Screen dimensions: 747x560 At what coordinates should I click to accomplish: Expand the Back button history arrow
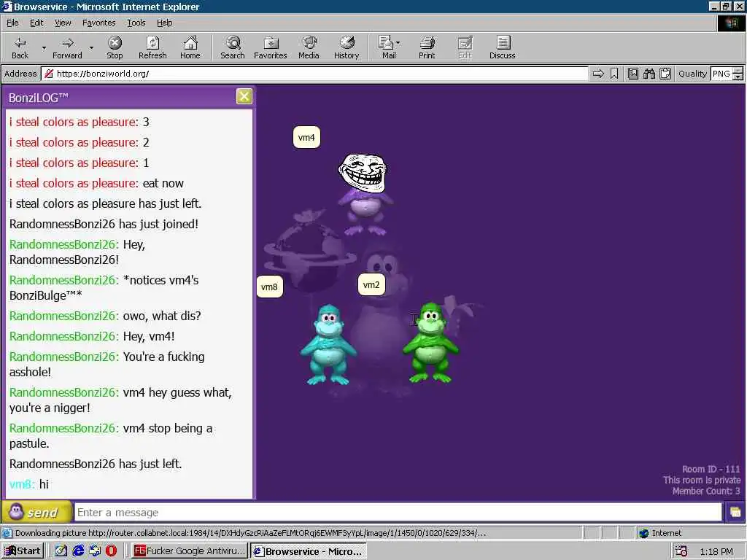[44, 47]
